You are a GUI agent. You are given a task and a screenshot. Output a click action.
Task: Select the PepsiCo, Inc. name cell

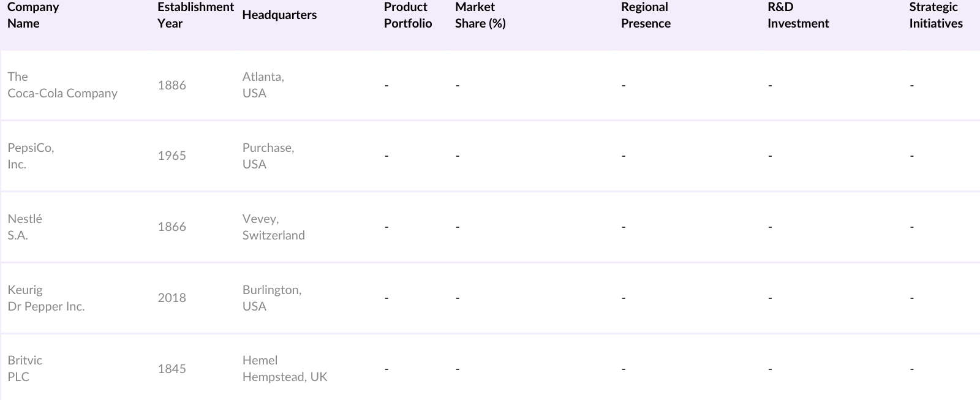click(x=31, y=156)
